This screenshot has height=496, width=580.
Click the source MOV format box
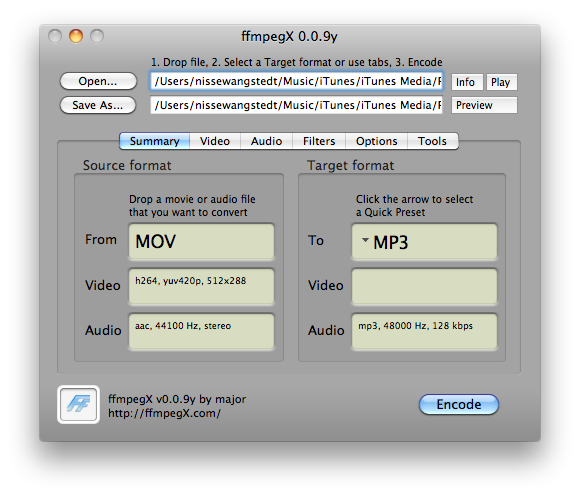[x=201, y=241]
